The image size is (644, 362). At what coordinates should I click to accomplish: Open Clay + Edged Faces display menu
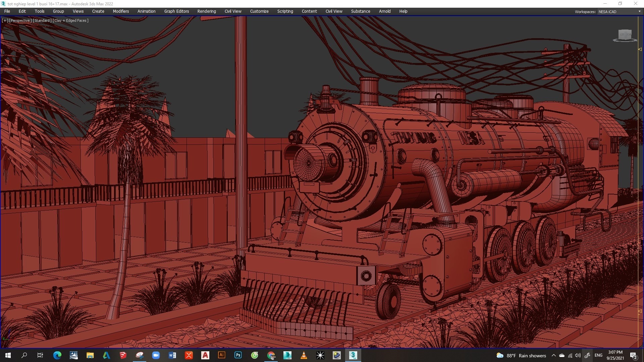(71, 20)
